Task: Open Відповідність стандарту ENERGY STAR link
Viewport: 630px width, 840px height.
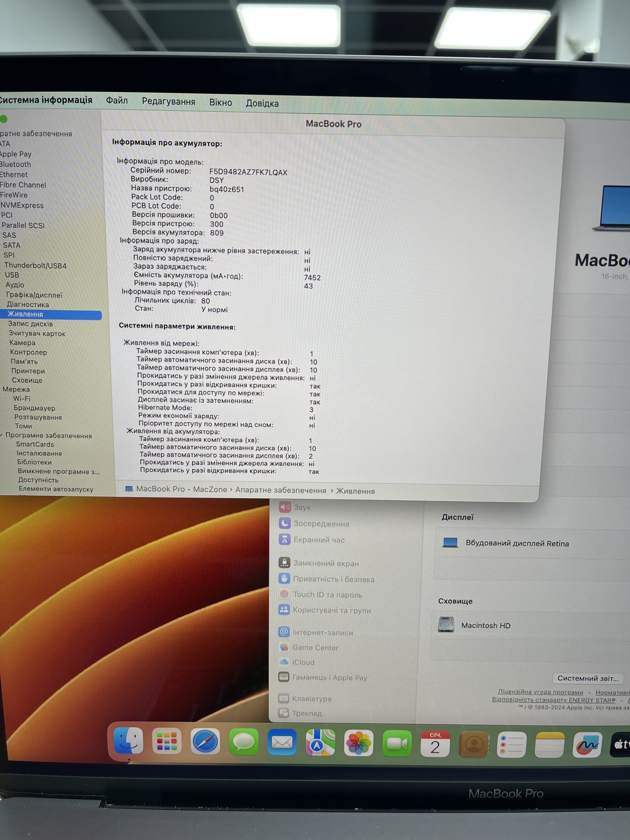Action: click(x=553, y=700)
